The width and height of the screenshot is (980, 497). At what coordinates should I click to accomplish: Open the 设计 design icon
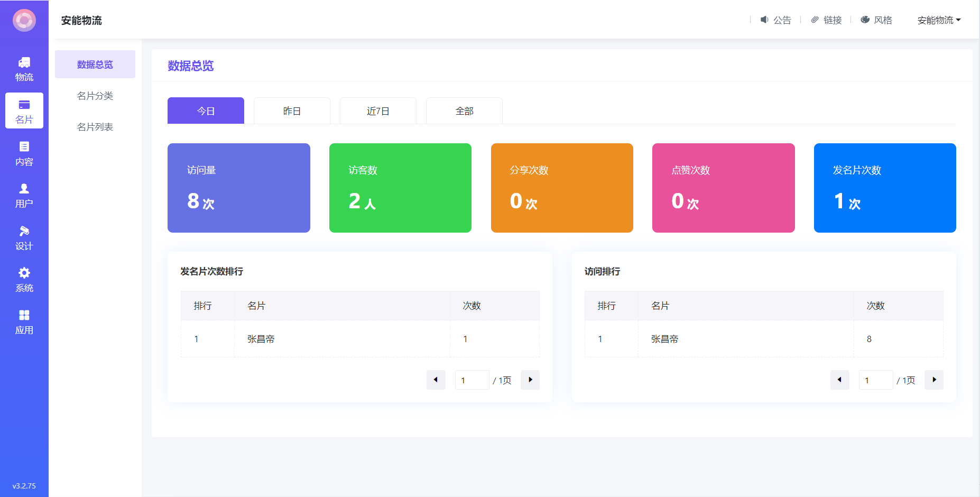pos(24,231)
